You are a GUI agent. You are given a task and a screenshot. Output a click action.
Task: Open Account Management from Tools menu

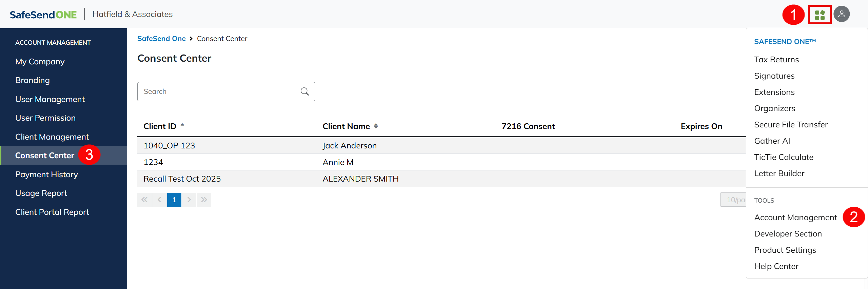[x=795, y=218]
